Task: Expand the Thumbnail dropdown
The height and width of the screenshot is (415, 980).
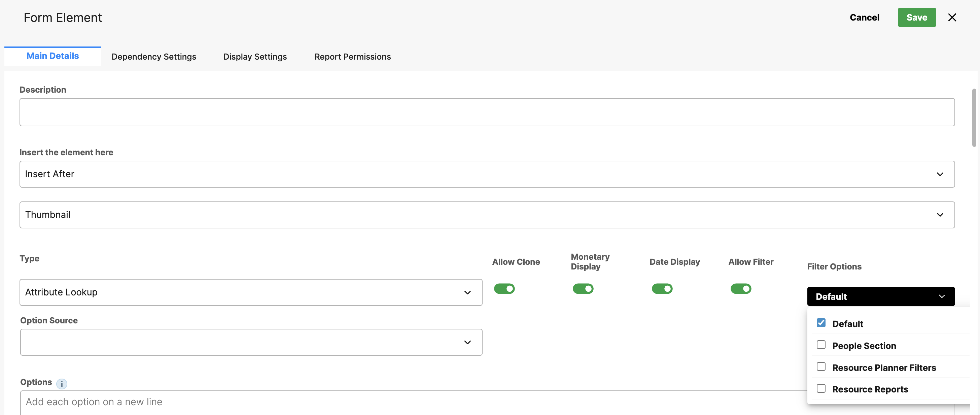Action: 487,215
